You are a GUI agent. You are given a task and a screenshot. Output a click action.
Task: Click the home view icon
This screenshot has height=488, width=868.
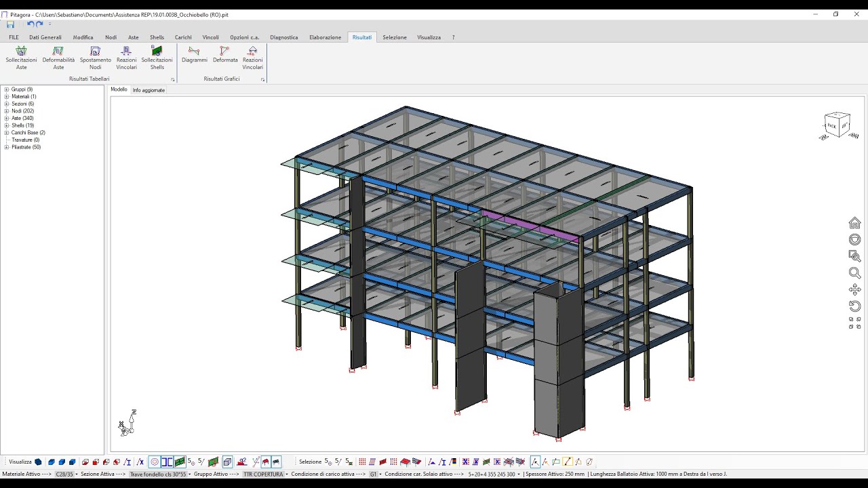pos(854,223)
